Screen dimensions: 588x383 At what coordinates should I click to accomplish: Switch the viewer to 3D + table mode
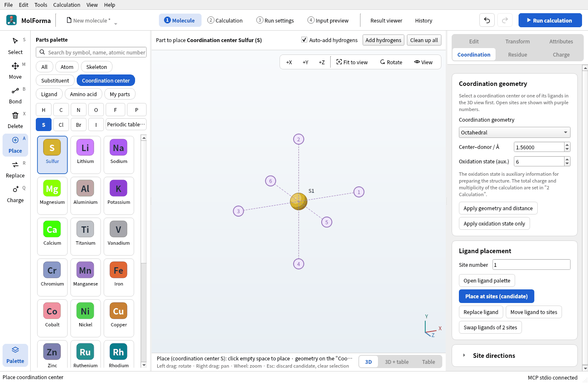[397, 362]
